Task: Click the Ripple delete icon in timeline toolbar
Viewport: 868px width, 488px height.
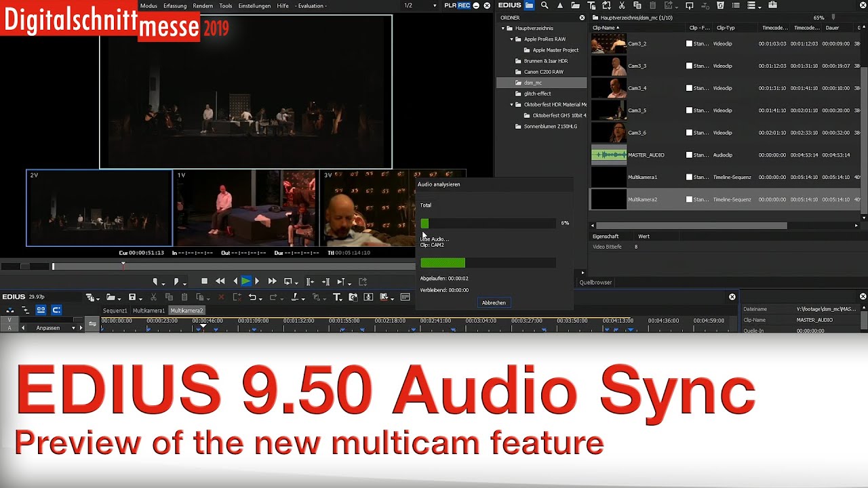Action: click(237, 297)
